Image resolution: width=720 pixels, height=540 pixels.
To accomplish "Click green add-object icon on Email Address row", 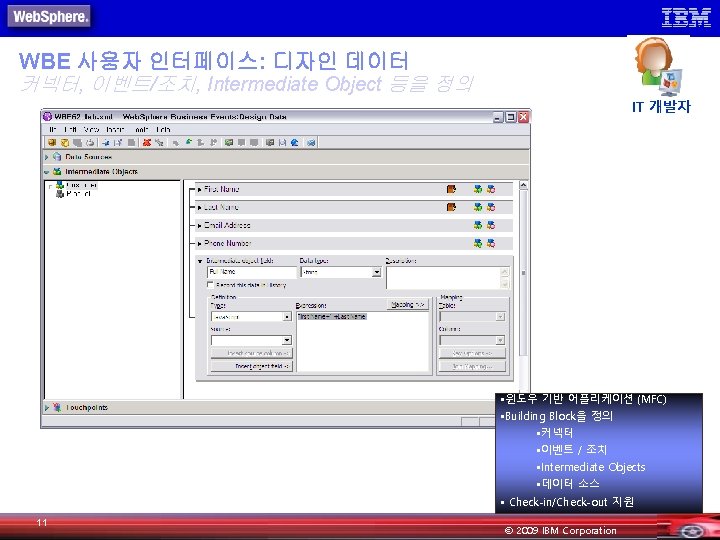I will tap(478, 225).
